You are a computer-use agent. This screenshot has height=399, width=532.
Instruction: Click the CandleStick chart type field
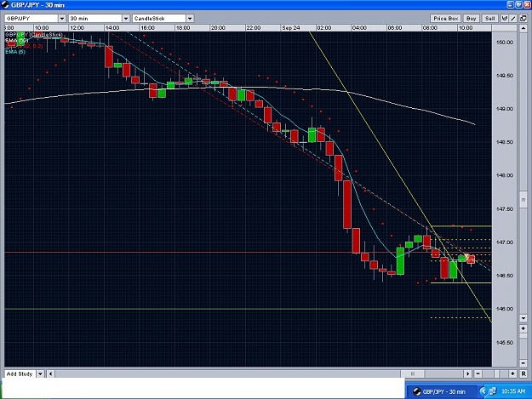click(x=159, y=19)
